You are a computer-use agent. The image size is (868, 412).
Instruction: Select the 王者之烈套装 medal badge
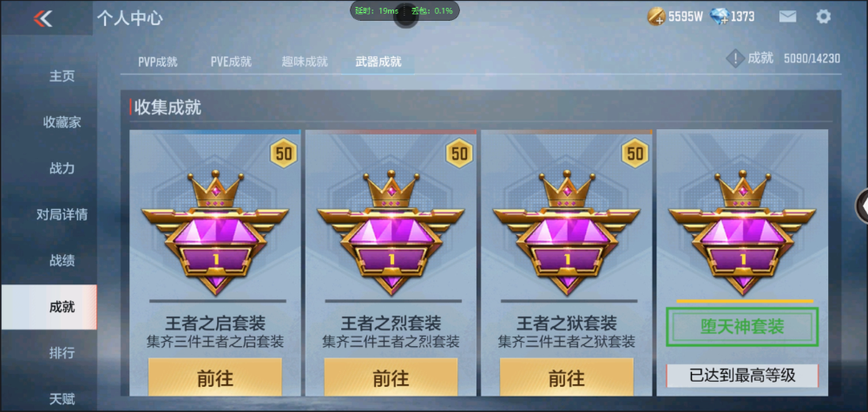(391, 232)
